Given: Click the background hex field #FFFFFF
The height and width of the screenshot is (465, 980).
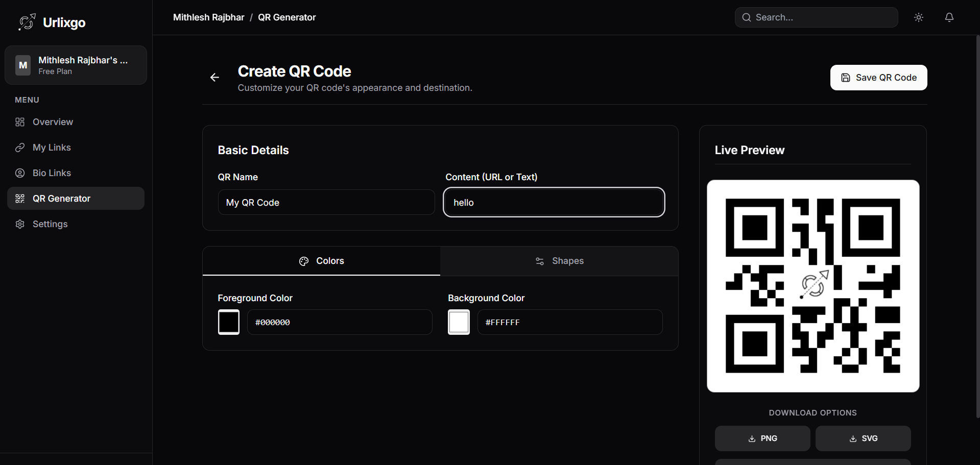Looking at the screenshot, I should tap(570, 322).
